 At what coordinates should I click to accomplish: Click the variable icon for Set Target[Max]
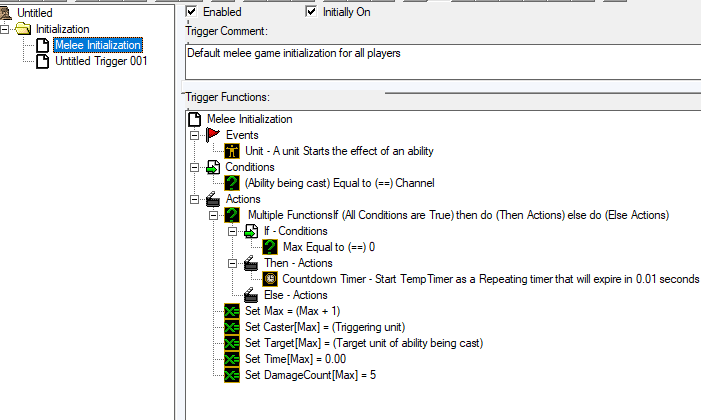[x=232, y=344]
